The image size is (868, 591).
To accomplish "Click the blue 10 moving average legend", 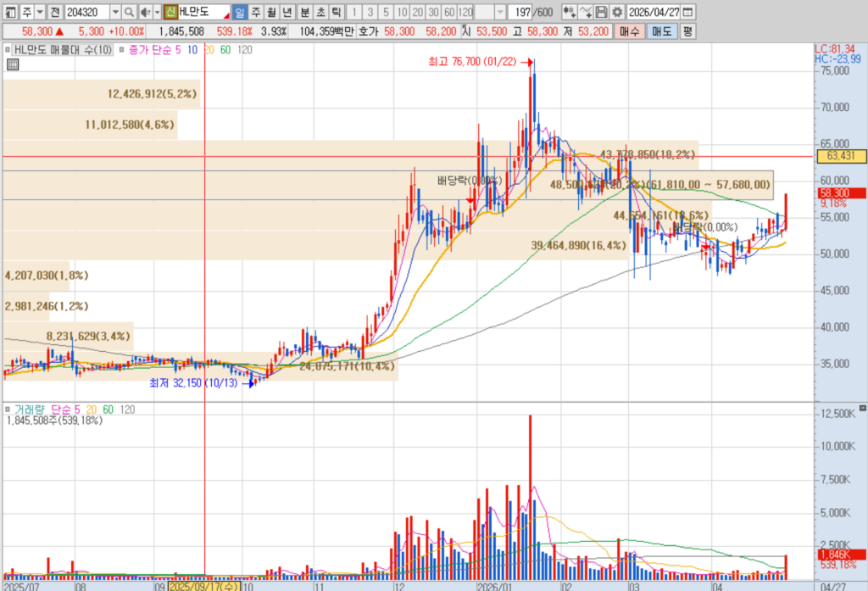I will [x=192, y=50].
